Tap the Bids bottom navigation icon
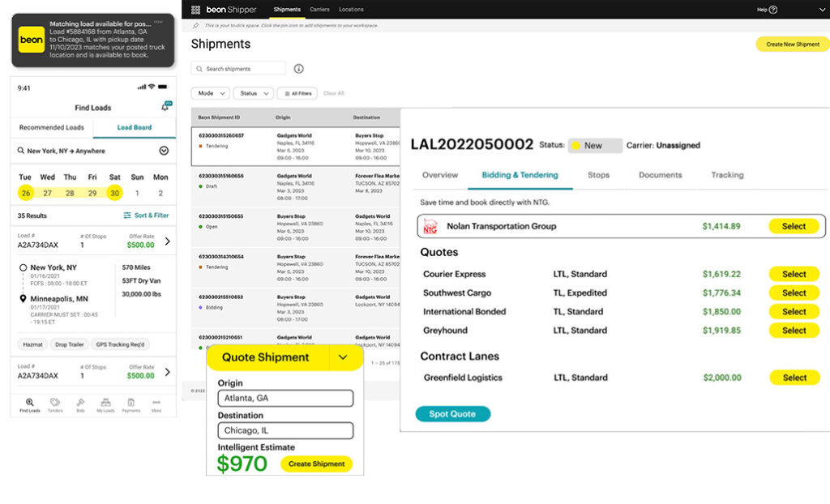Viewport: 830px width, 504px height. pyautogui.click(x=80, y=405)
